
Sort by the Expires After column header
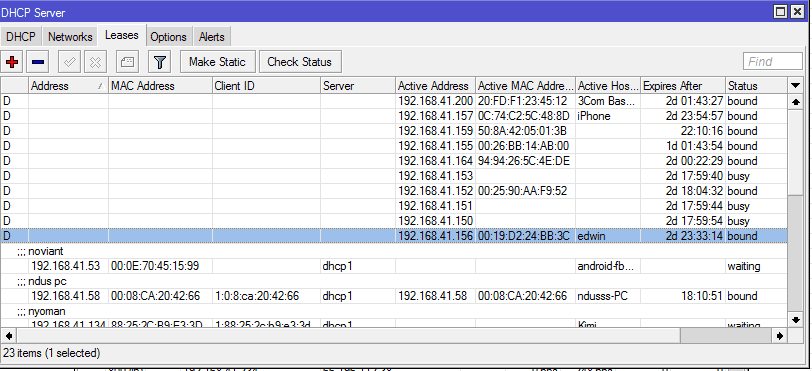click(683, 86)
